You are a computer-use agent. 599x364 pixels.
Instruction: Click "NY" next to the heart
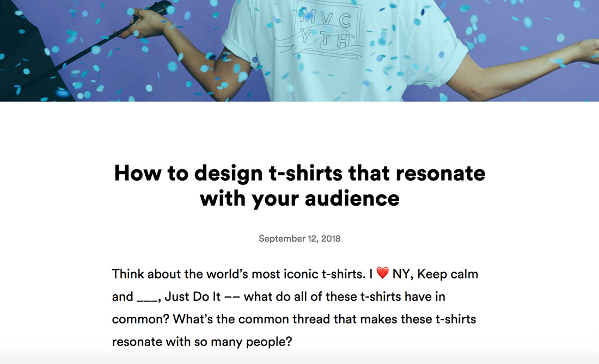coord(401,274)
